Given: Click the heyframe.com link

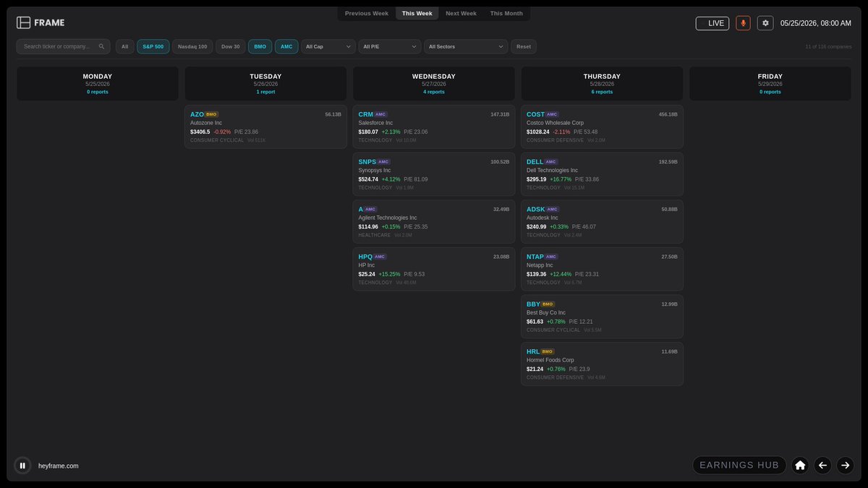Looking at the screenshot, I should tap(59, 466).
